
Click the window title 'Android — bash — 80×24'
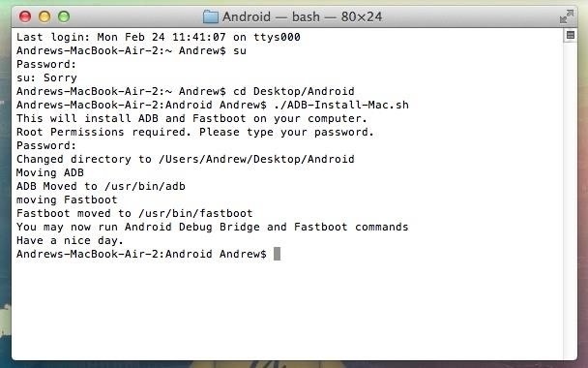303,16
